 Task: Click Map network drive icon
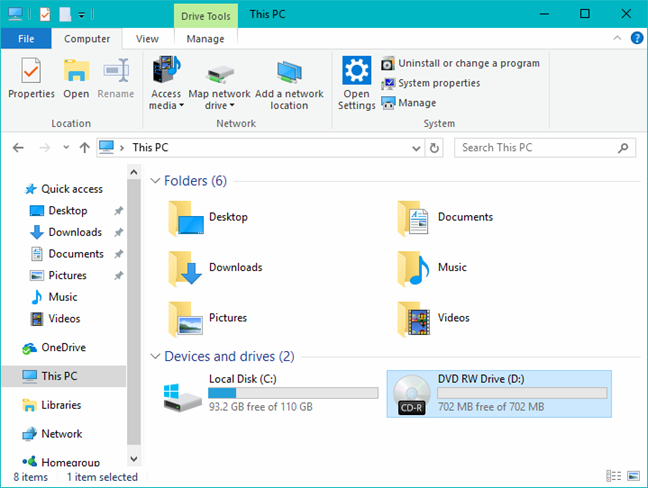219,74
